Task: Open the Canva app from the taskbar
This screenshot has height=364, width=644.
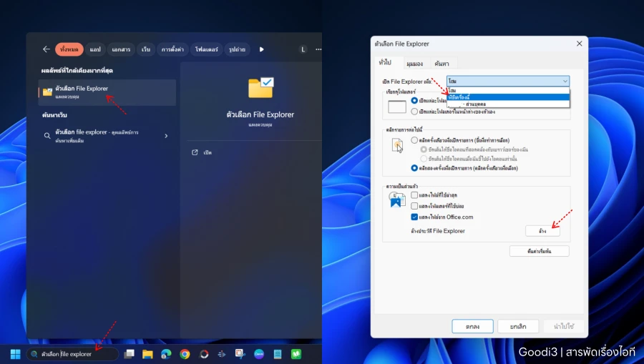Action: tap(259, 354)
